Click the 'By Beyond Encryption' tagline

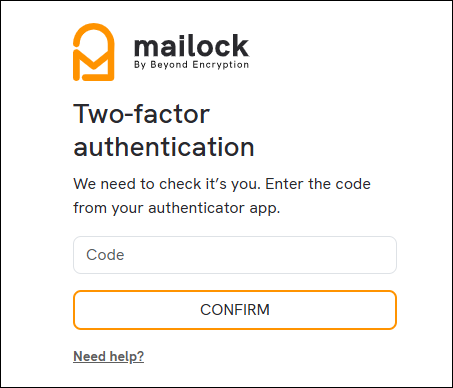(x=191, y=65)
